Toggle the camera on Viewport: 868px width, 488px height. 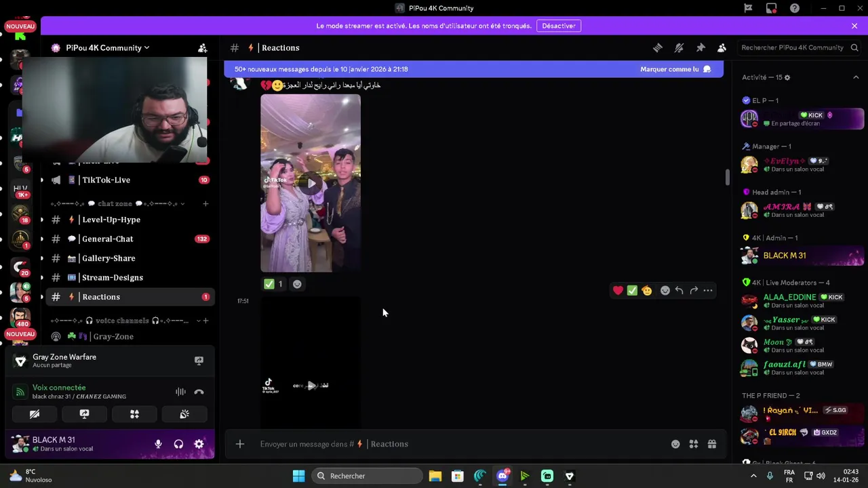35,414
